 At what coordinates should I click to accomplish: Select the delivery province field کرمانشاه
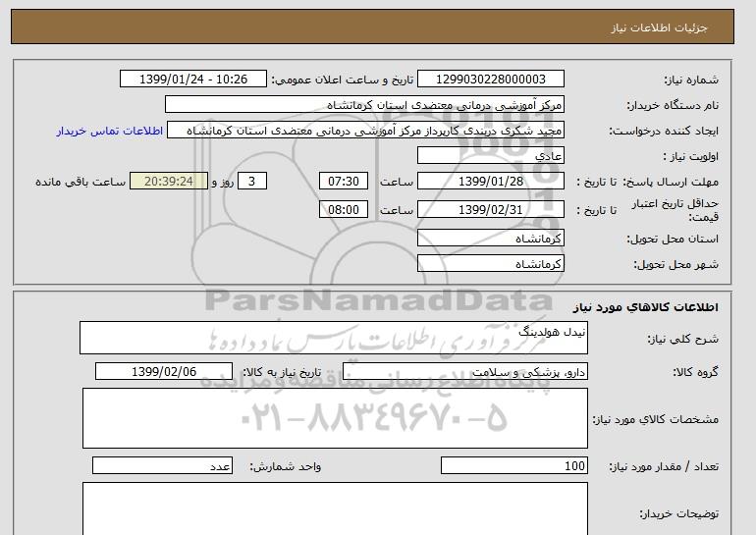490,239
